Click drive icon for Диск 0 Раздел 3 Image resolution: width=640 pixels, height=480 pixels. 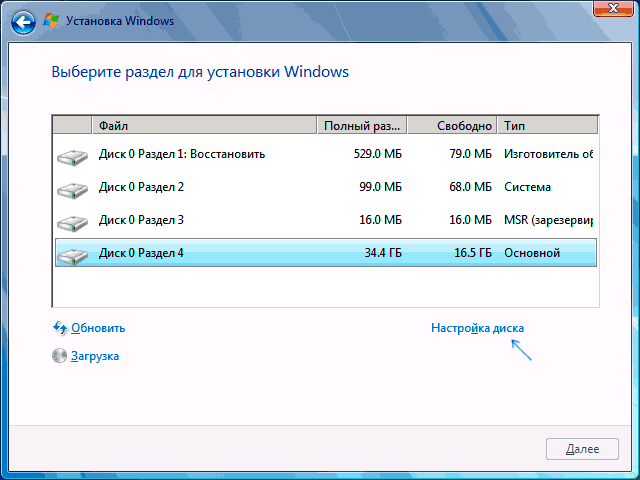pos(72,223)
